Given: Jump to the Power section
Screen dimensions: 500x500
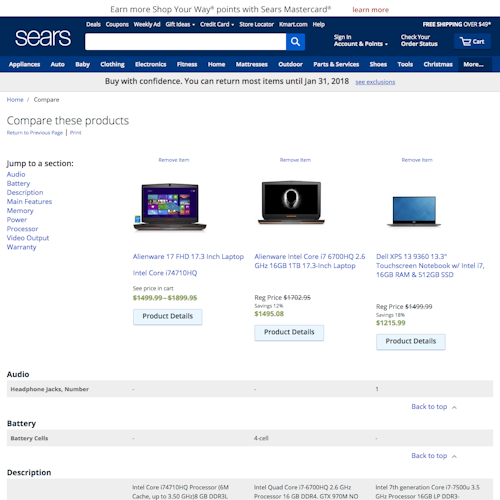Looking at the screenshot, I should click(17, 220).
